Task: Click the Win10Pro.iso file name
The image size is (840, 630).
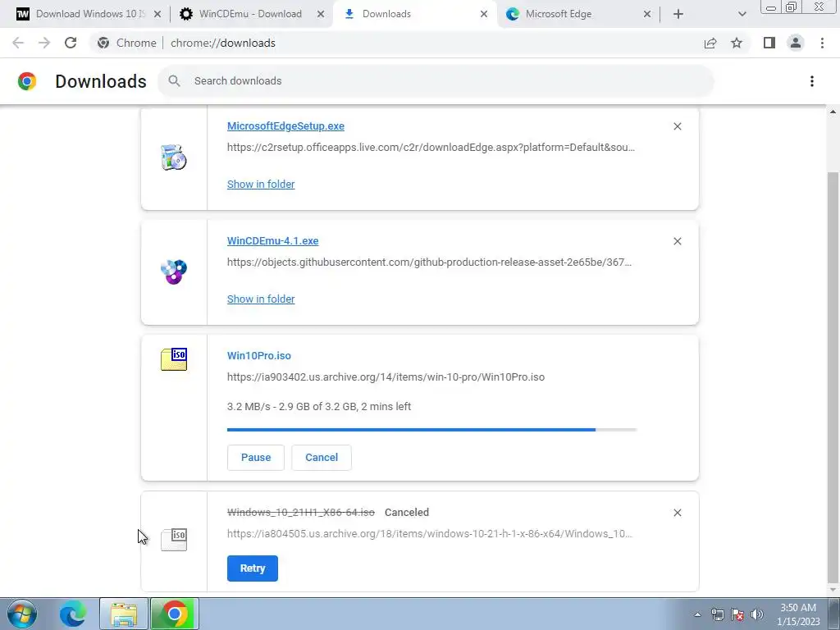Action: click(x=258, y=356)
